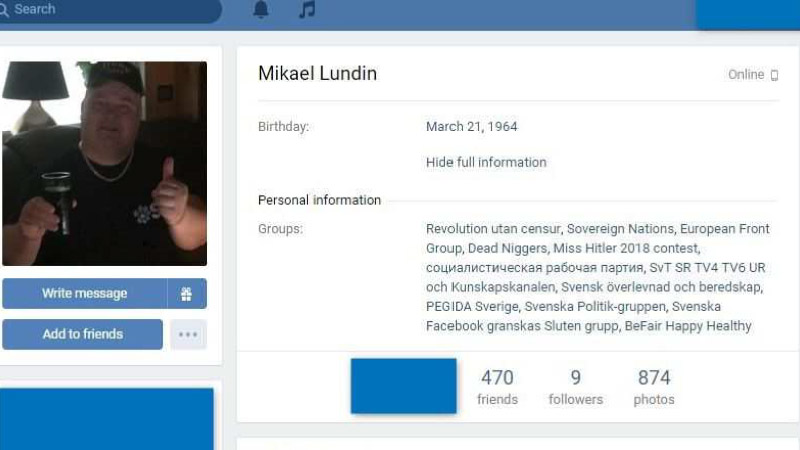
Task: Open Svensk överlevnad och beredskap group link
Action: coord(661,287)
